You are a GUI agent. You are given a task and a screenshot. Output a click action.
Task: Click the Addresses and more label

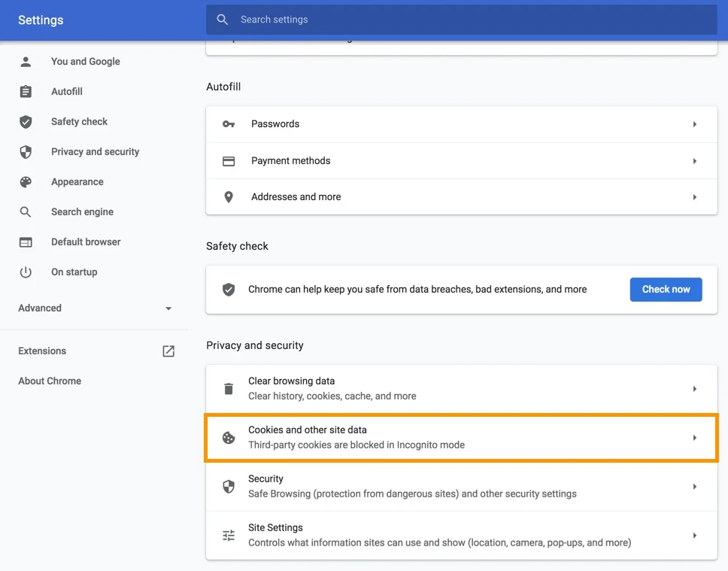tap(296, 197)
